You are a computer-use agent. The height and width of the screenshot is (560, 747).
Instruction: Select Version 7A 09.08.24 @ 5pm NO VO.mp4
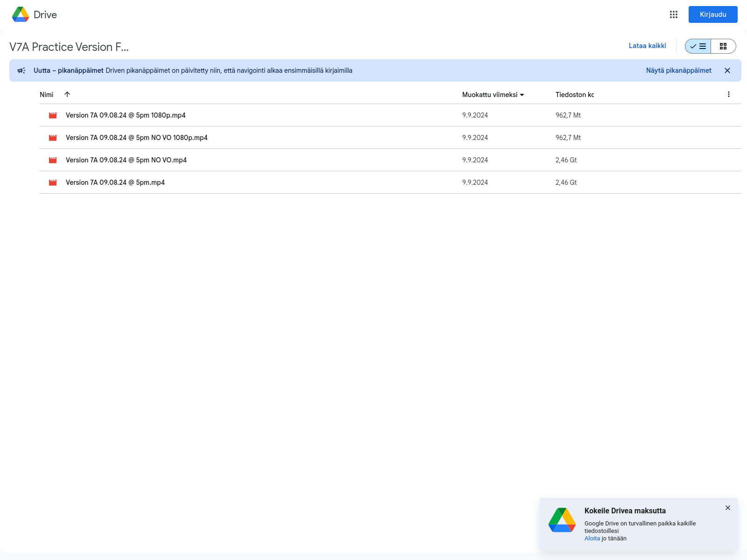(x=126, y=160)
